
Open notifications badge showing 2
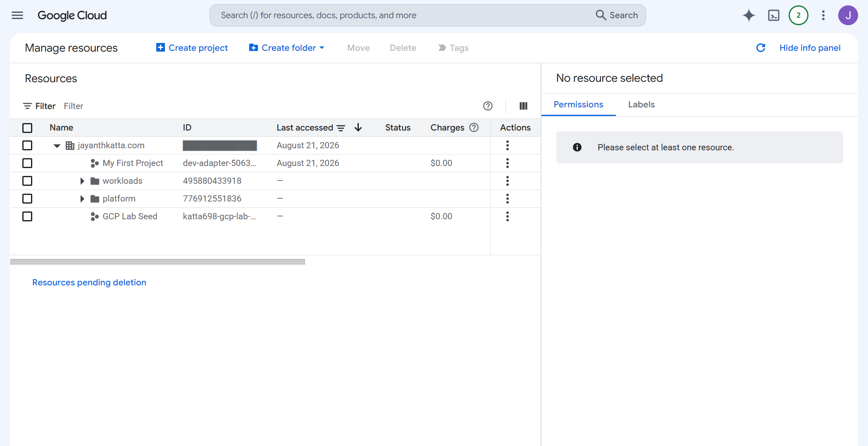(798, 15)
